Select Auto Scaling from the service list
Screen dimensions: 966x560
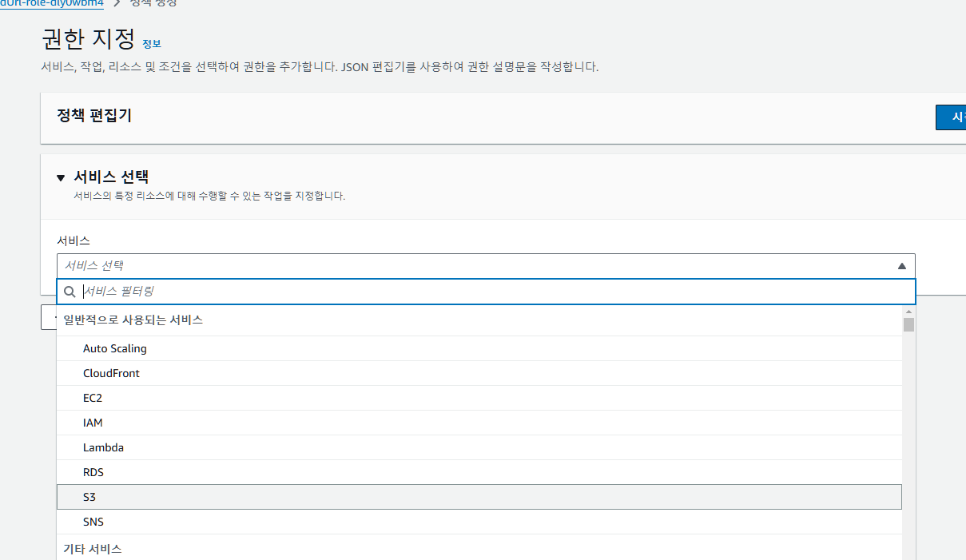479,348
